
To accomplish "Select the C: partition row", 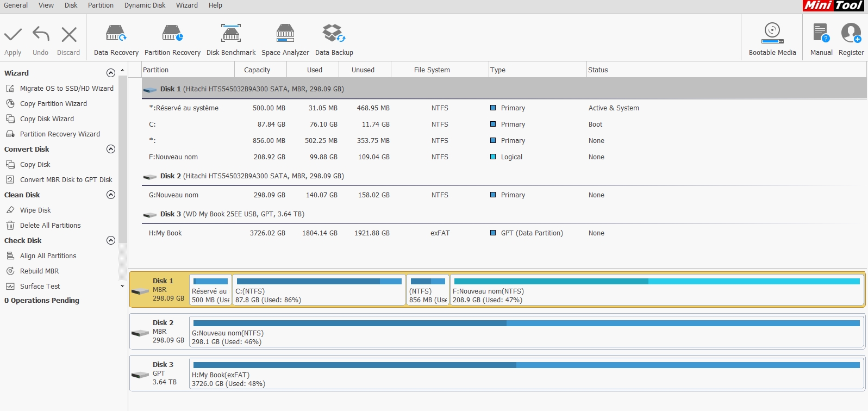I will point(504,124).
